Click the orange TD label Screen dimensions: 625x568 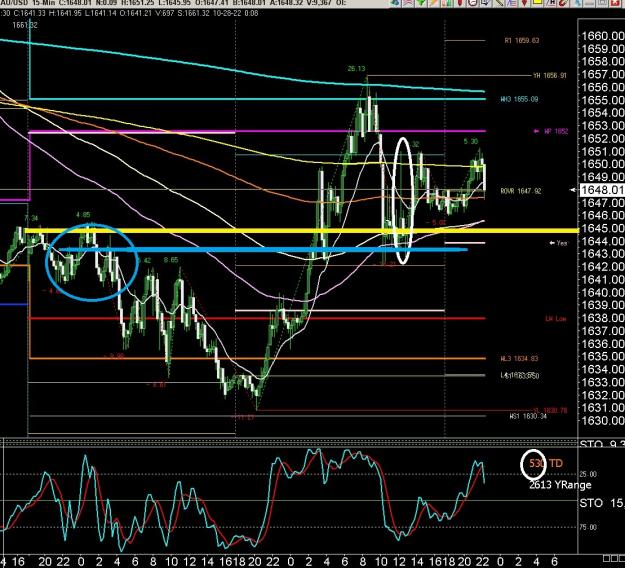coord(556,464)
